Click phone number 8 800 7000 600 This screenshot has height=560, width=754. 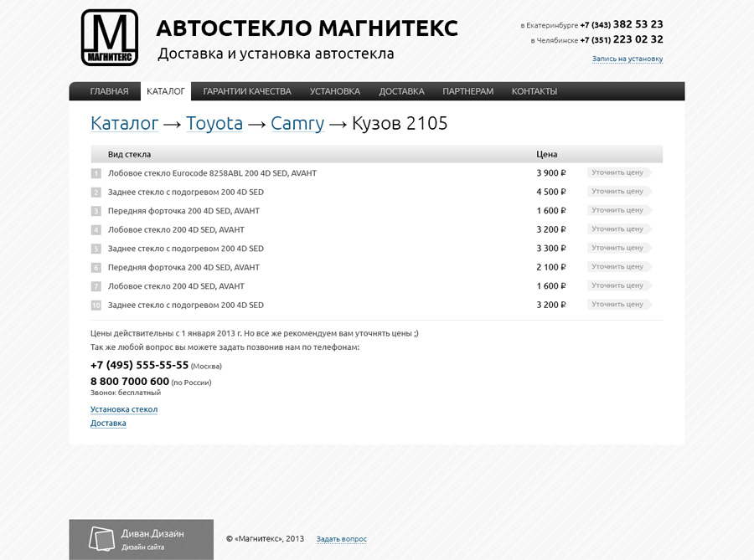point(130,382)
